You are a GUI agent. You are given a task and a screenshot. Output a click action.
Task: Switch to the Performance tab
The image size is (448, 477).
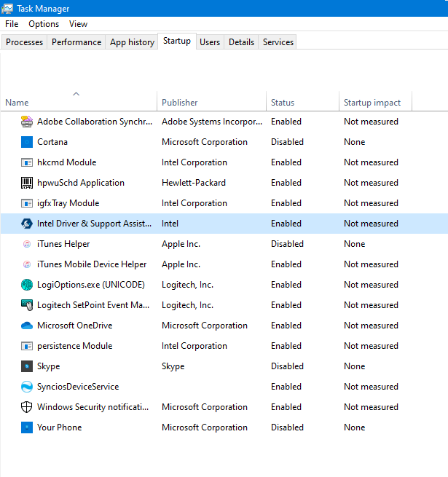(x=76, y=42)
